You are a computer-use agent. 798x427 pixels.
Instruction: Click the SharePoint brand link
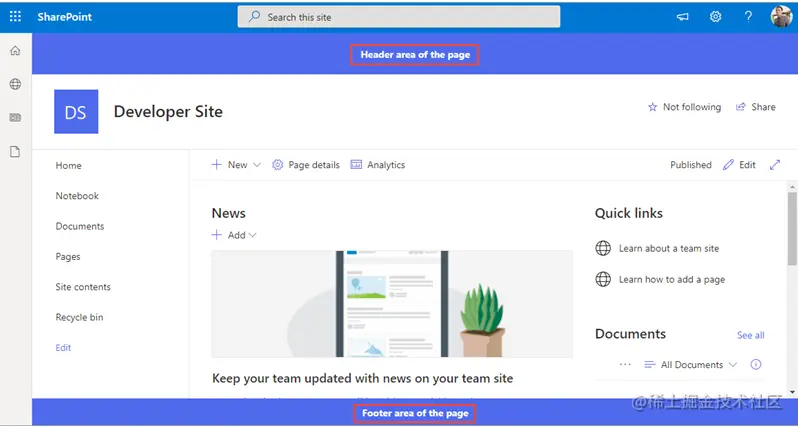pyautogui.click(x=65, y=17)
